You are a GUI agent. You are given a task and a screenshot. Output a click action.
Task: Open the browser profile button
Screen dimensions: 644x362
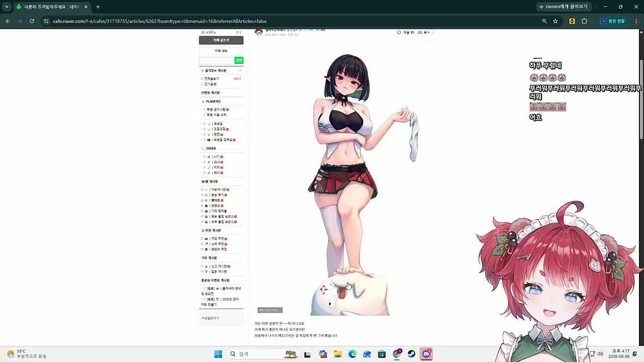pyautogui.click(x=612, y=21)
